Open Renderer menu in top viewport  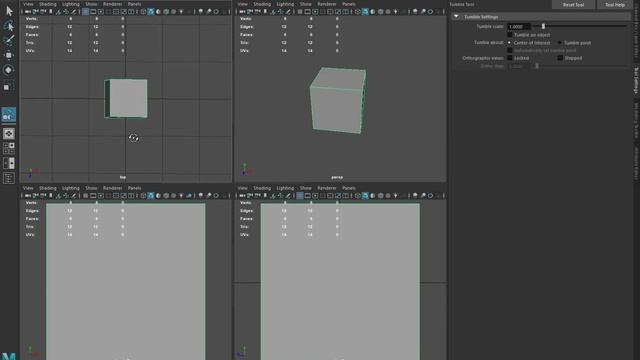[x=113, y=4]
